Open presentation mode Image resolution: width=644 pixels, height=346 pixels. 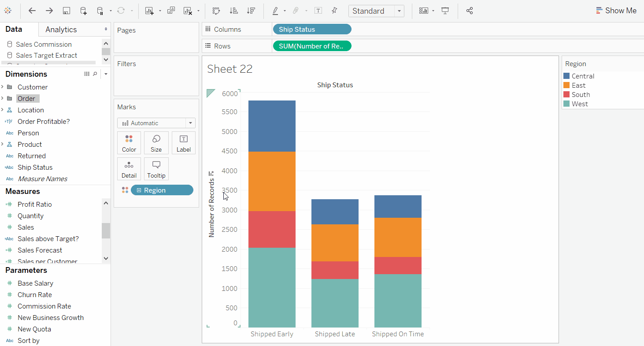[x=445, y=11]
